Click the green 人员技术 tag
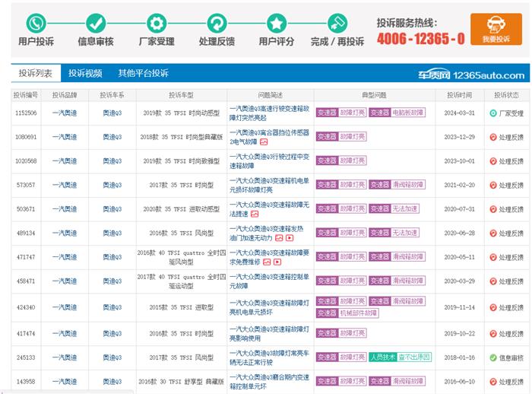The height and width of the screenshot is (394, 532). (382, 357)
